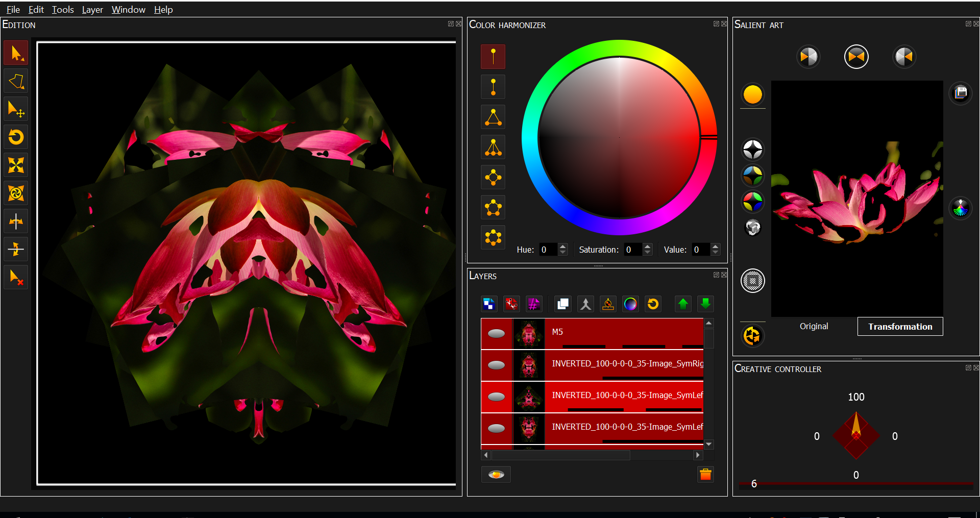The image size is (980, 518).
Task: Activate the rotate tool in Edition toolbar
Action: point(16,137)
